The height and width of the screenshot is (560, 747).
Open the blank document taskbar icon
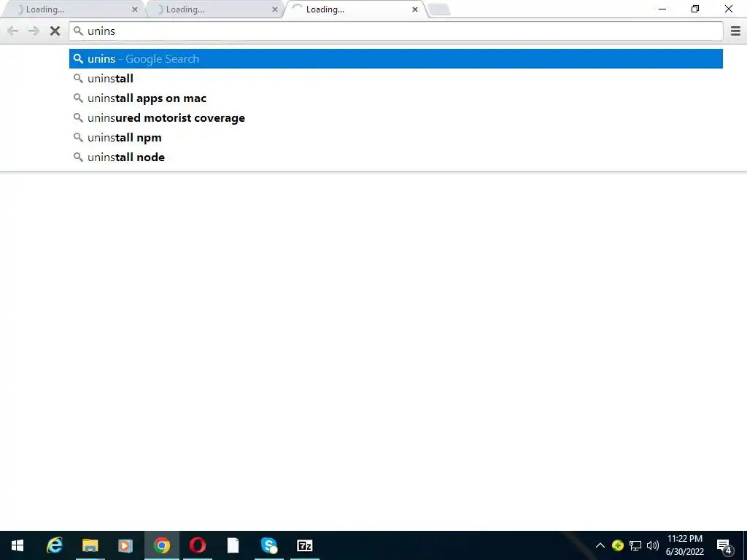click(233, 545)
